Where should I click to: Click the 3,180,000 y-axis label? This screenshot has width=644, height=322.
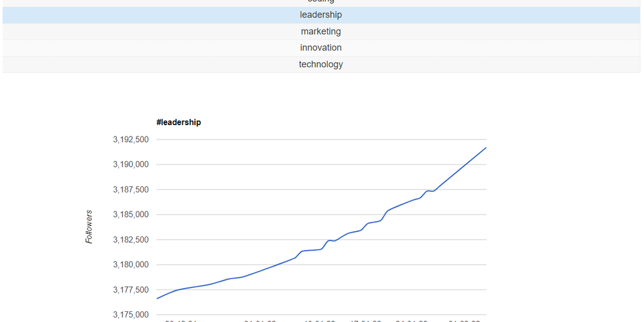(x=131, y=265)
